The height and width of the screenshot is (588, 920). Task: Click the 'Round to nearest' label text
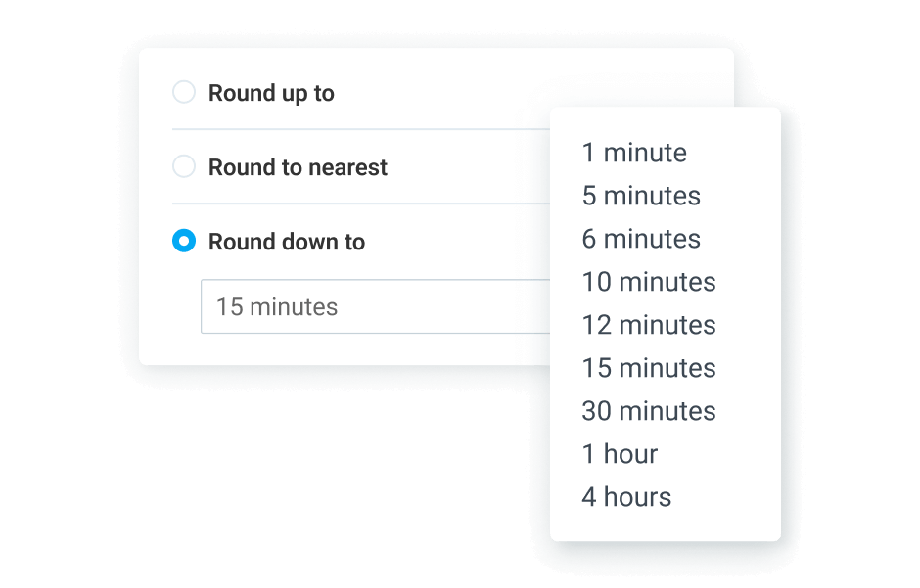pos(298,167)
